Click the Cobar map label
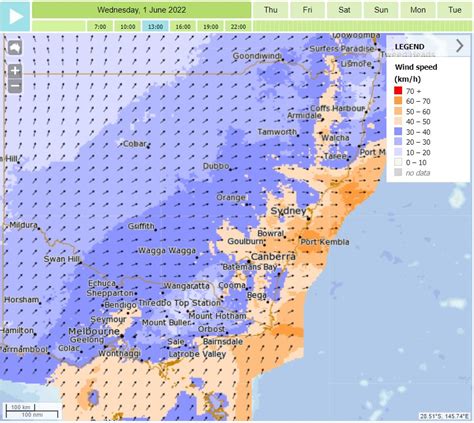 point(135,144)
